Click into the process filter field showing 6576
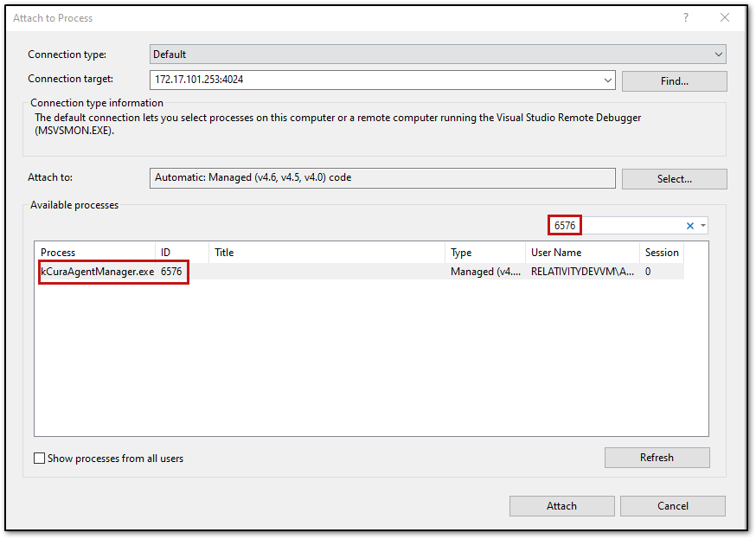The image size is (756, 539). pyautogui.click(x=617, y=226)
